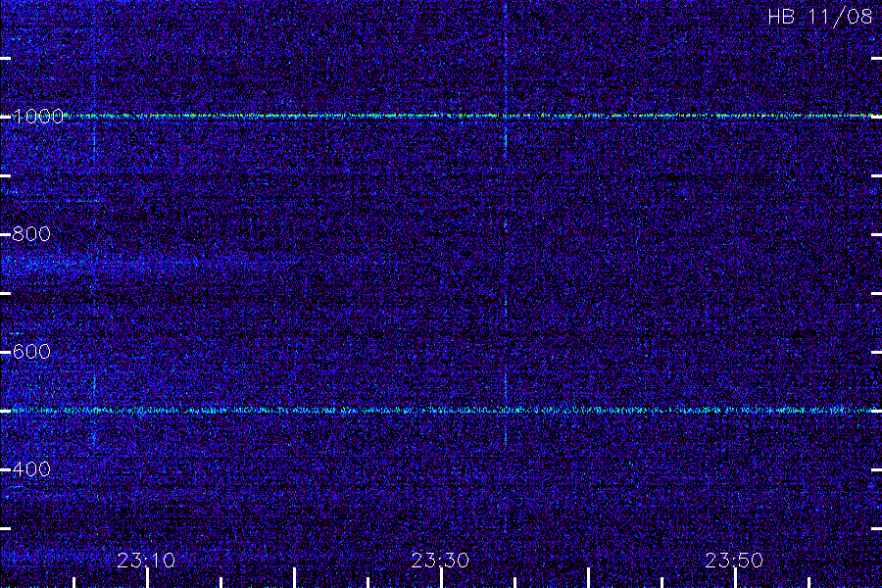Image resolution: width=882 pixels, height=588 pixels.
Task: Click the 800 frequency axis label
Action: pos(31,234)
